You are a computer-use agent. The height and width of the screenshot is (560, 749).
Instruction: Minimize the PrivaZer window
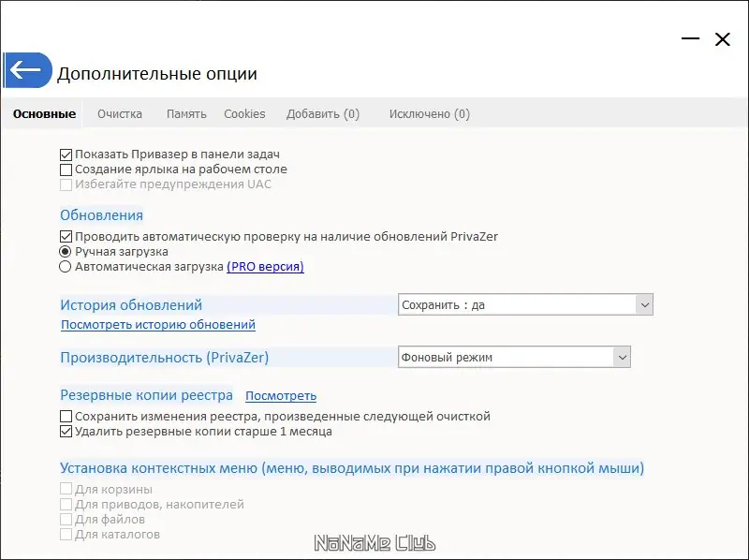coord(691,39)
